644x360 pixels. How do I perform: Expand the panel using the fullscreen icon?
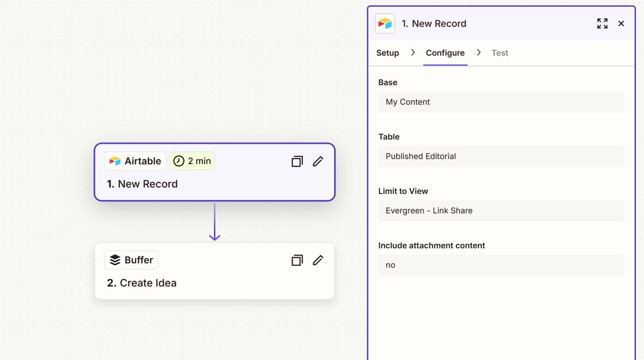[x=602, y=24]
